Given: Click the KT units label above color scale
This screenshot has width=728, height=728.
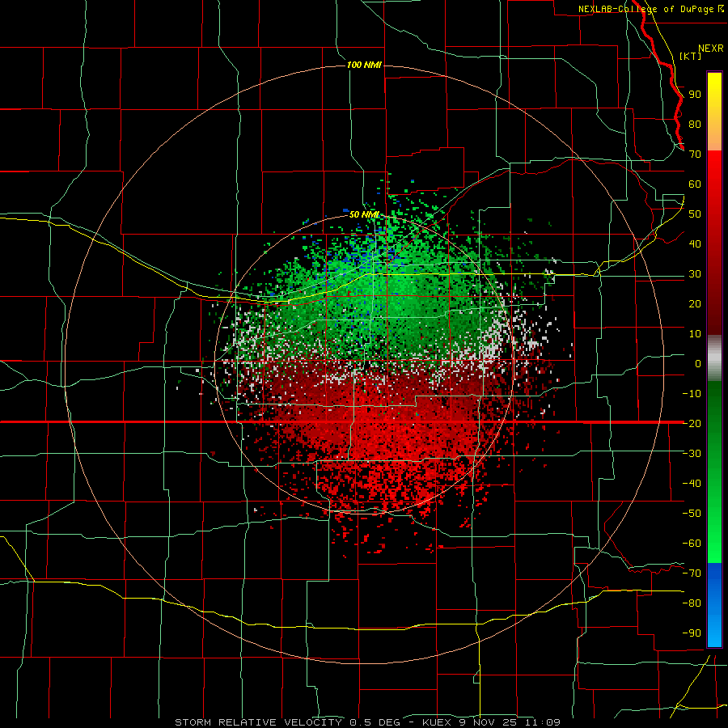Looking at the screenshot, I should (x=691, y=56).
